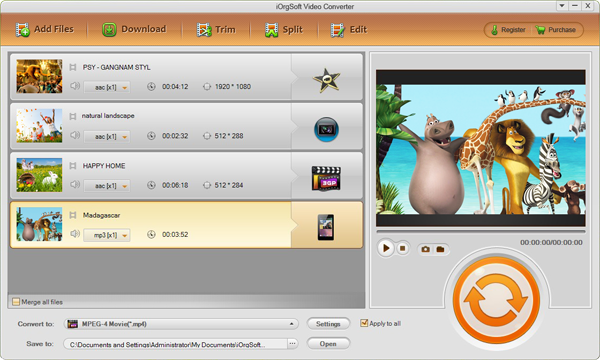Minimize the iOrgSoft Video Converter window

(575, 6)
